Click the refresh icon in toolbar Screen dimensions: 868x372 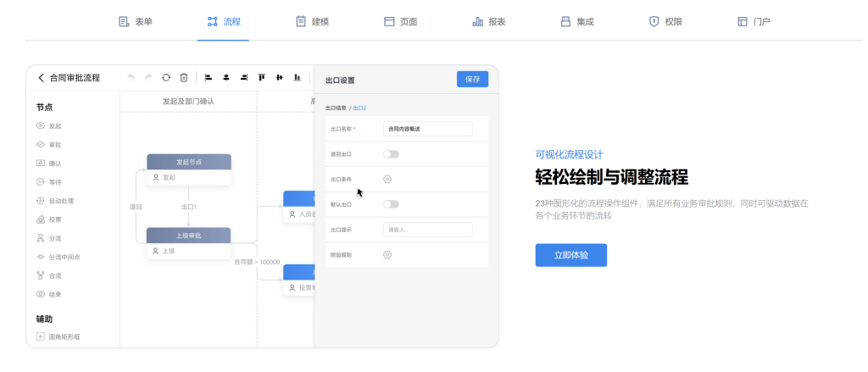tap(166, 78)
